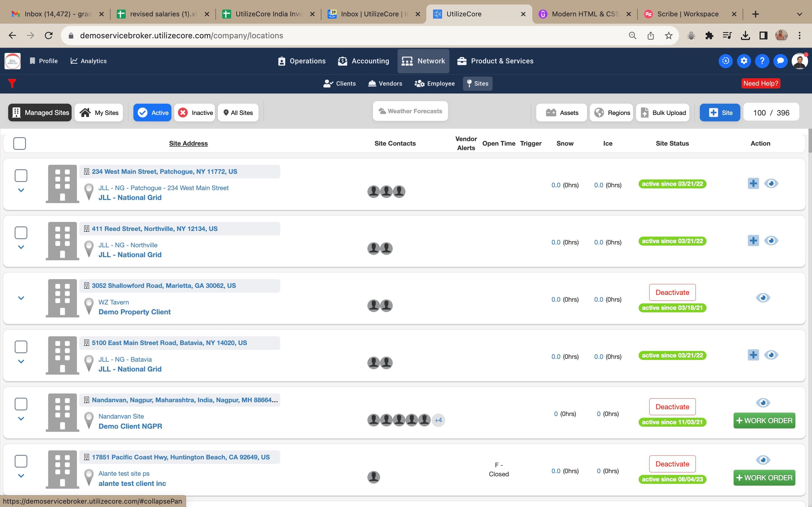Screen dimensions: 812x507
Task: Click plus icon for 411 Reed Street site
Action: coord(753,241)
